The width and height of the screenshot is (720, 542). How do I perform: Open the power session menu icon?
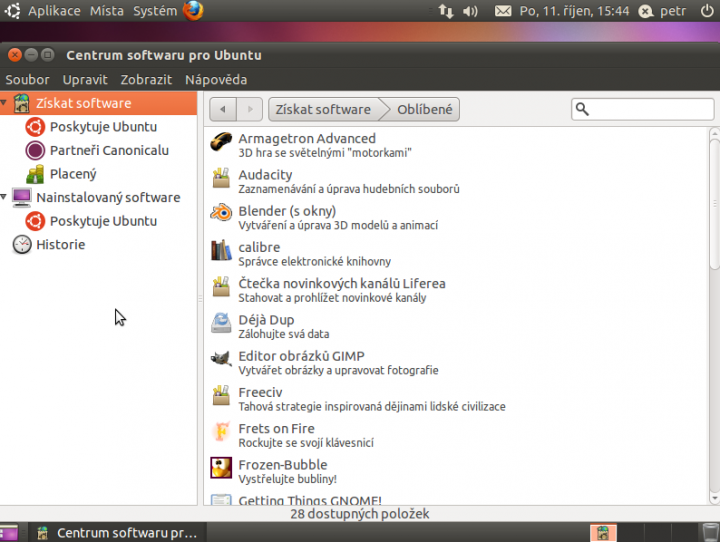tap(708, 11)
